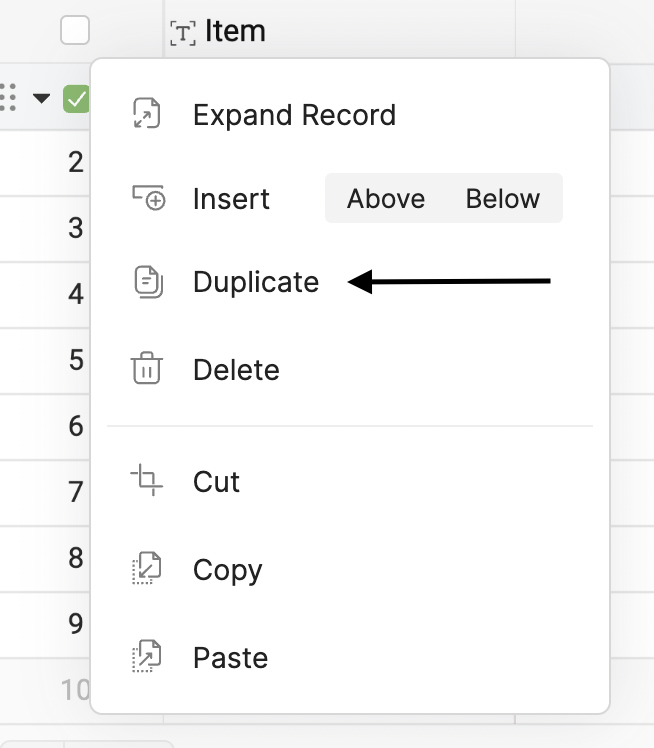Click the Duplicate record icon
Image resolution: width=654 pixels, height=748 pixels.
coord(147,282)
